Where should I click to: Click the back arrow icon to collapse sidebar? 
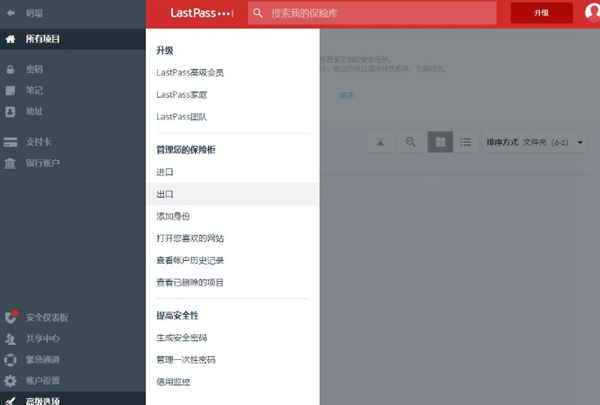tap(11, 13)
